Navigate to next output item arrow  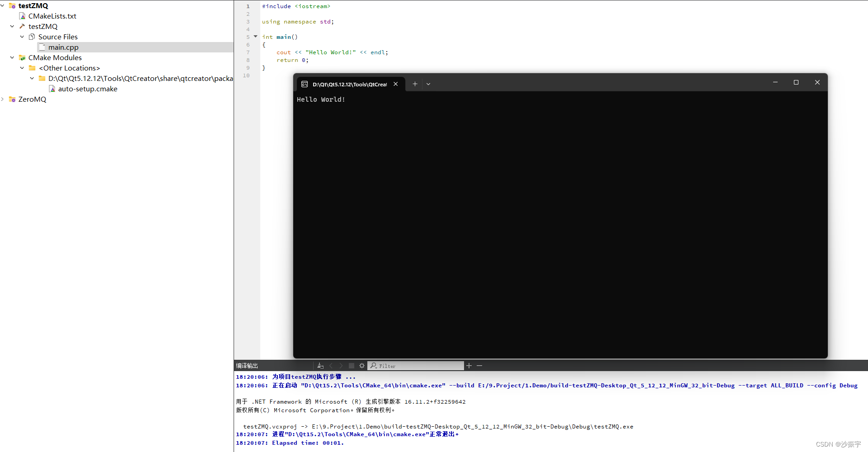[341, 366]
